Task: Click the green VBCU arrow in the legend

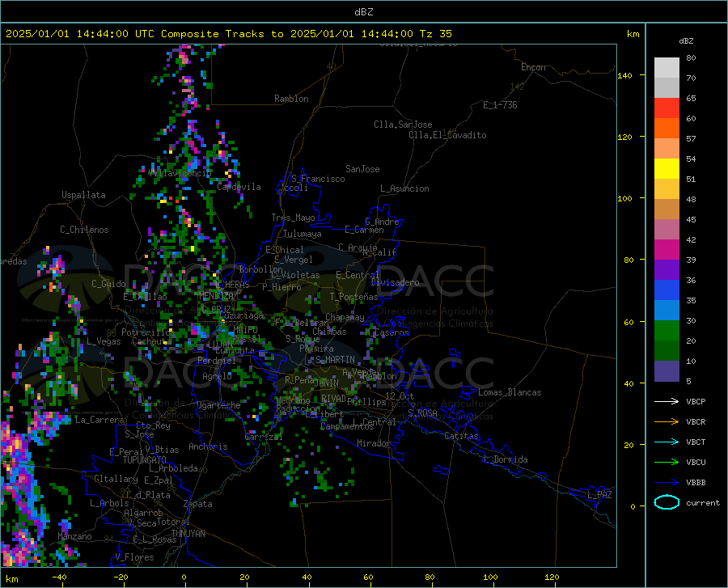Action: 667,462
